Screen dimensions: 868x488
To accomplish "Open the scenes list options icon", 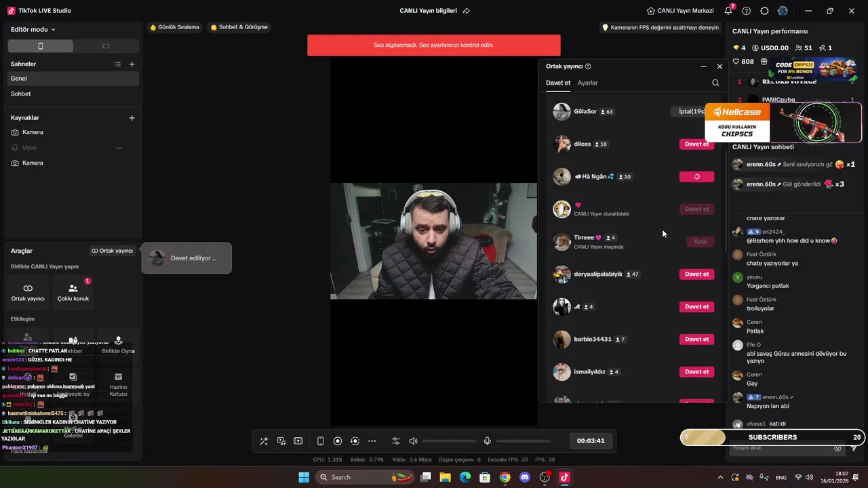I will (x=117, y=64).
